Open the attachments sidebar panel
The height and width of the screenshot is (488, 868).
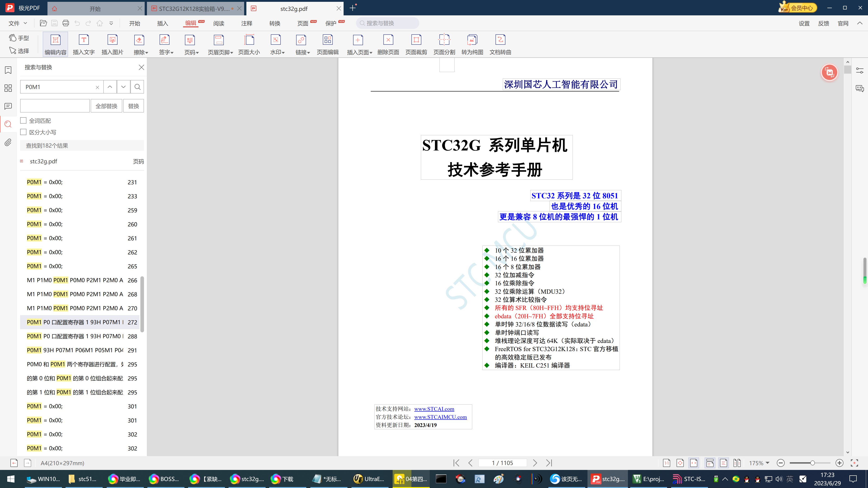pos(8,143)
